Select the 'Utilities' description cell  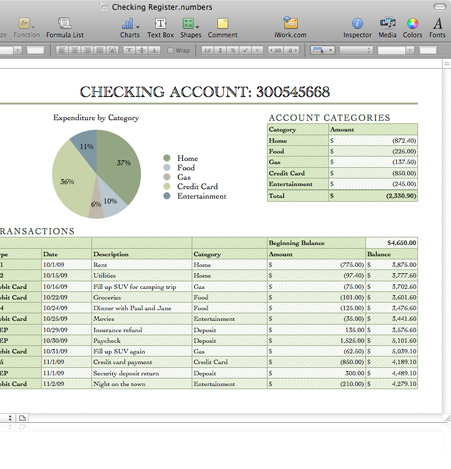click(142, 276)
